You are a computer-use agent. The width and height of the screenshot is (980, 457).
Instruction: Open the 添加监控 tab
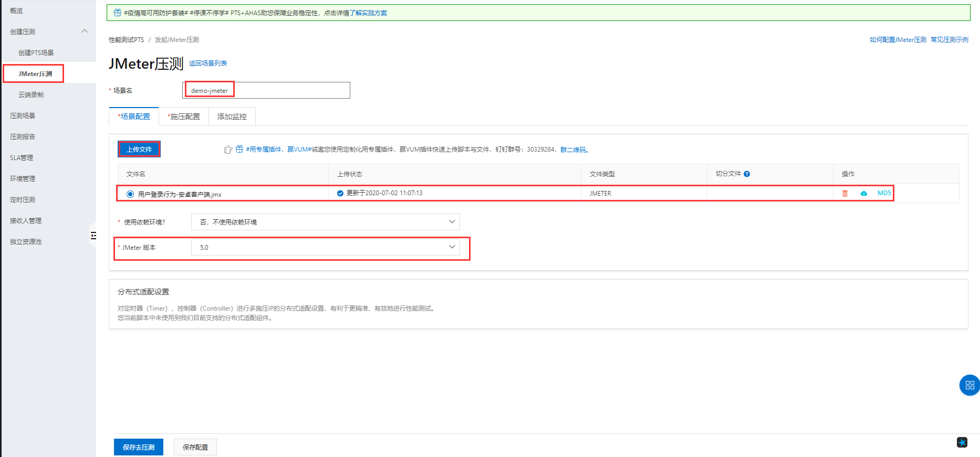coord(232,116)
